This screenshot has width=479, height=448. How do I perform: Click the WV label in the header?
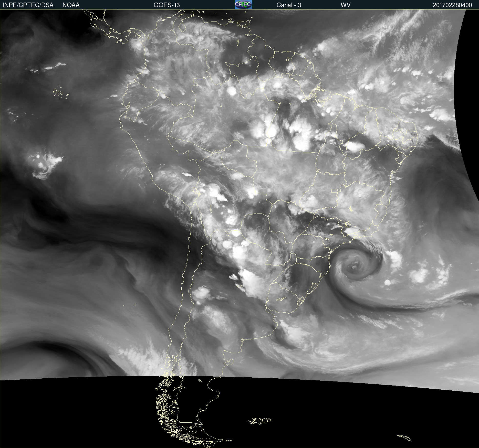coord(346,5)
